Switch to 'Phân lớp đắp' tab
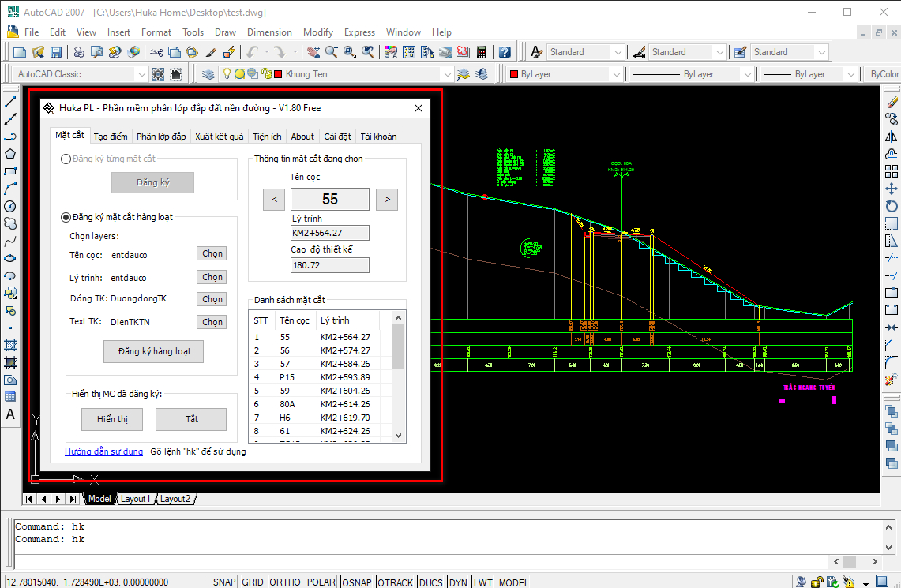This screenshot has height=588, width=901. pyautogui.click(x=161, y=137)
